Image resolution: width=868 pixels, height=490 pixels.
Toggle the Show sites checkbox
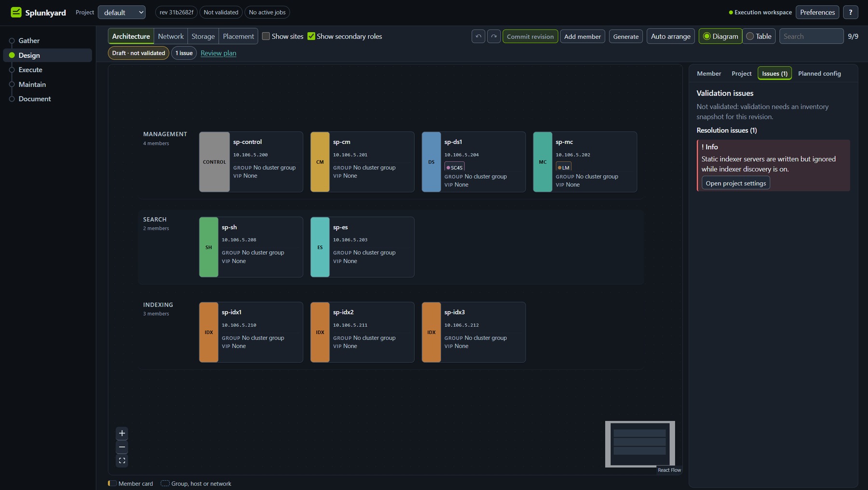pyautogui.click(x=266, y=36)
